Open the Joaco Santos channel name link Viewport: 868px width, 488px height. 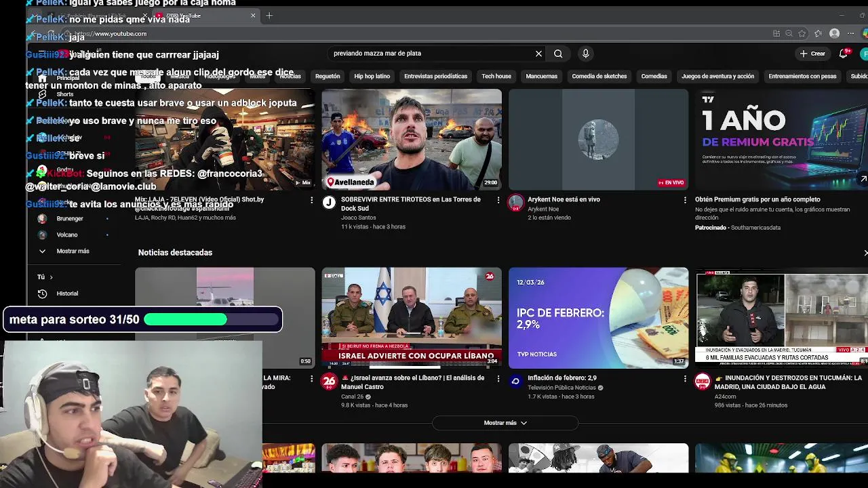(x=358, y=218)
